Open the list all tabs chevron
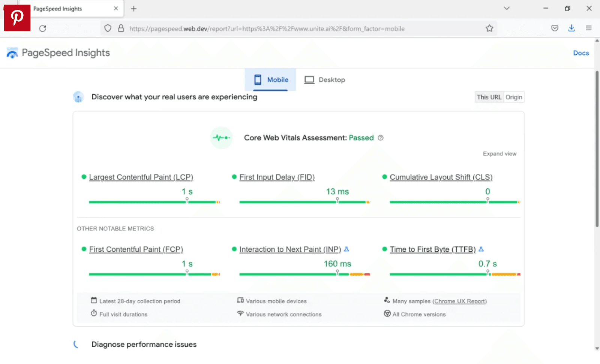Screen dimensions: 600x364 click(507, 8)
